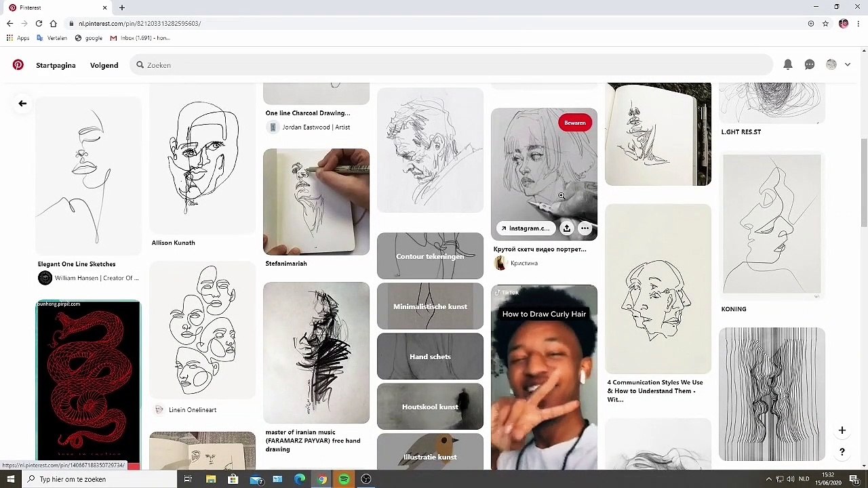The height and width of the screenshot is (488, 868).
Task: Open the Houtskool kunst category tile
Action: click(430, 407)
